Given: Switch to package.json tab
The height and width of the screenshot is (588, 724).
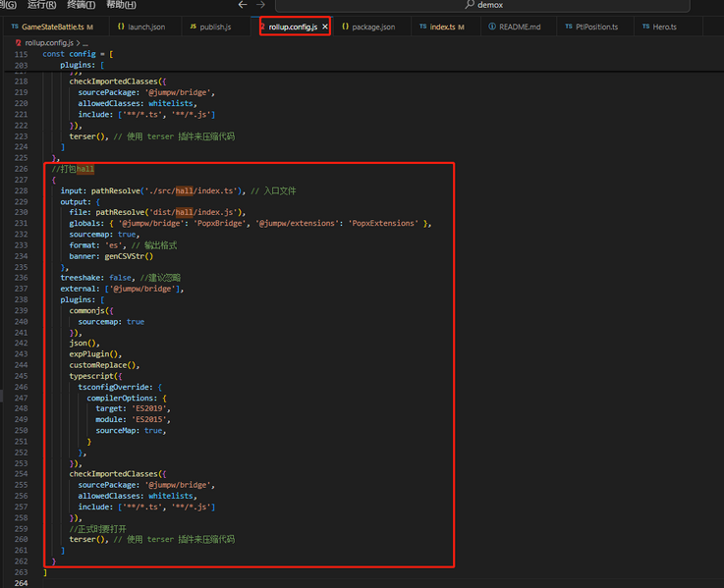Looking at the screenshot, I should [x=373, y=27].
